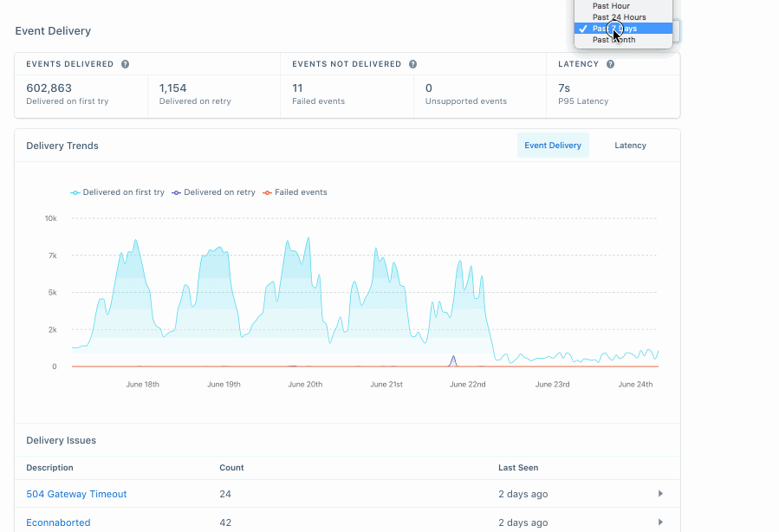
Task: Toggle Failed events legend series
Action: pyautogui.click(x=295, y=192)
